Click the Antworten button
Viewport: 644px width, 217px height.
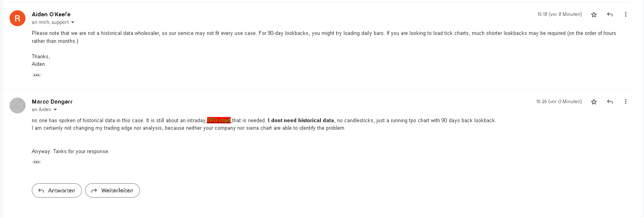pyautogui.click(x=57, y=190)
